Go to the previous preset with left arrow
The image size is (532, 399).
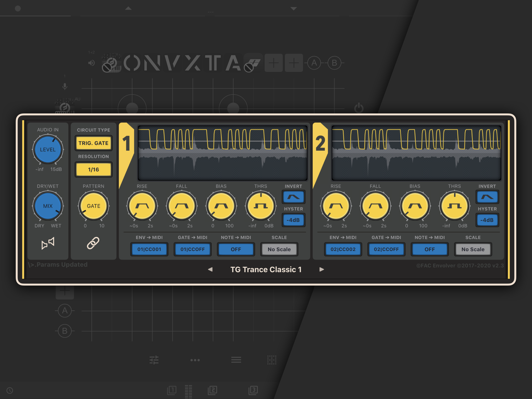(210, 269)
